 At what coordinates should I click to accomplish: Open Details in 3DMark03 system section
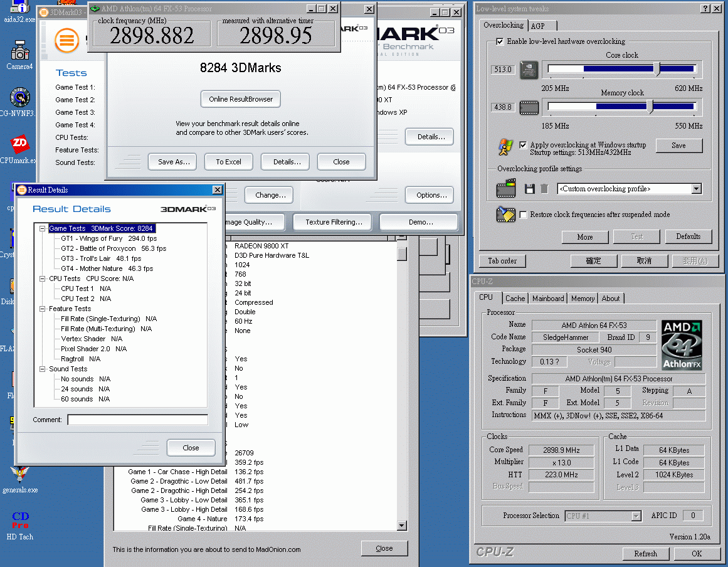(x=429, y=137)
